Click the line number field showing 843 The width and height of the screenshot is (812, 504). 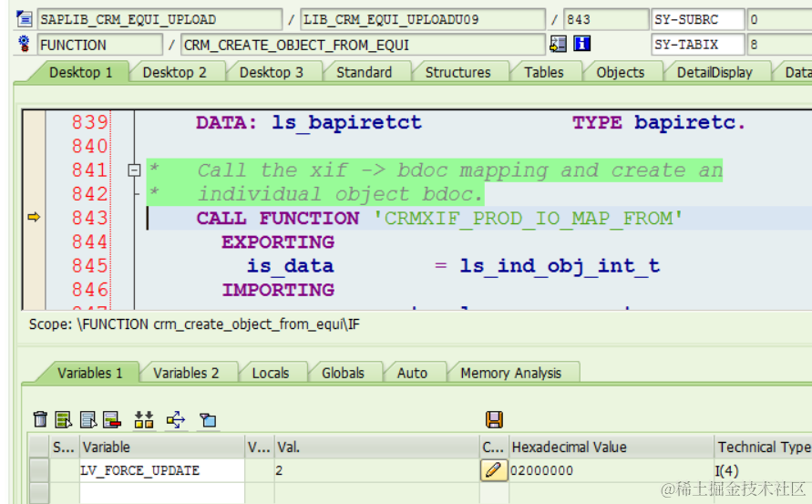pyautogui.click(x=605, y=20)
